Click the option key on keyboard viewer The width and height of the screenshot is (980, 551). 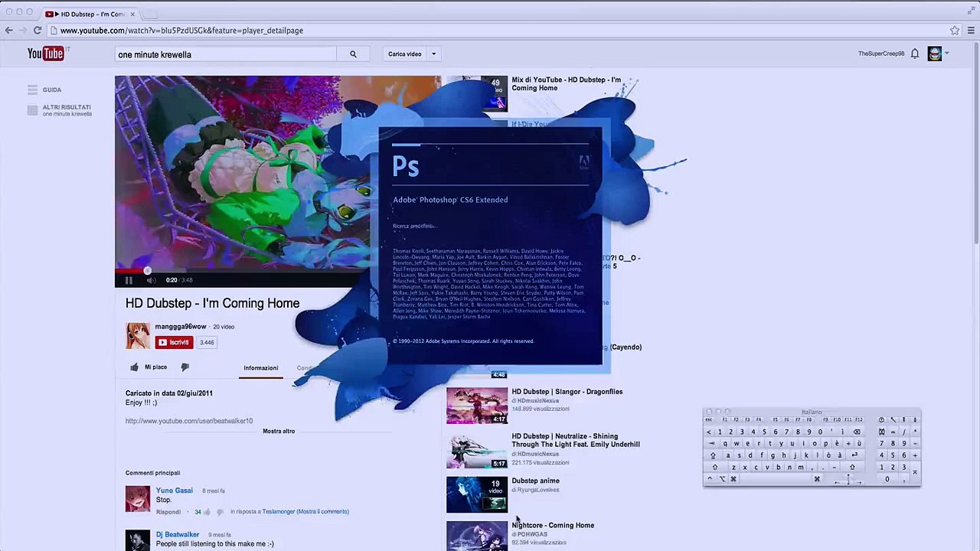coord(723,478)
